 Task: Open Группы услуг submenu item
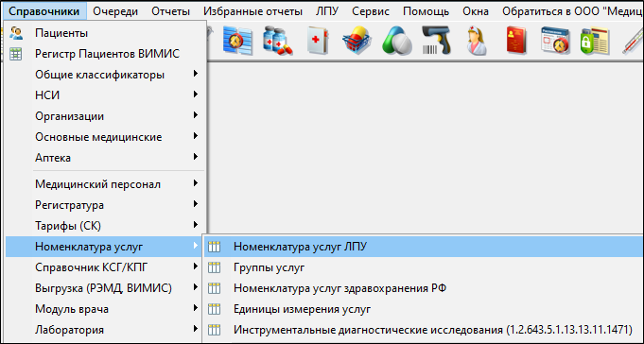(424, 267)
